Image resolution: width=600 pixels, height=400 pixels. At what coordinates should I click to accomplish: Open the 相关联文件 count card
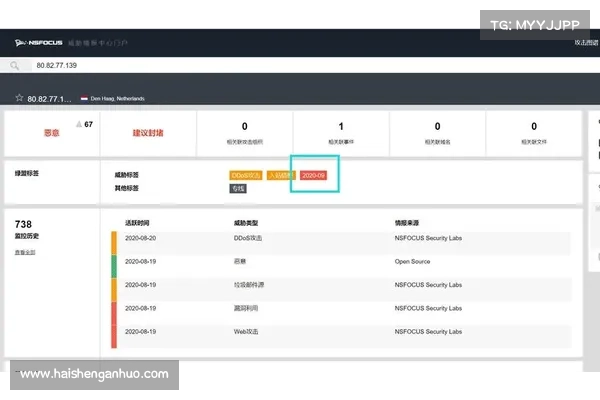[533, 132]
